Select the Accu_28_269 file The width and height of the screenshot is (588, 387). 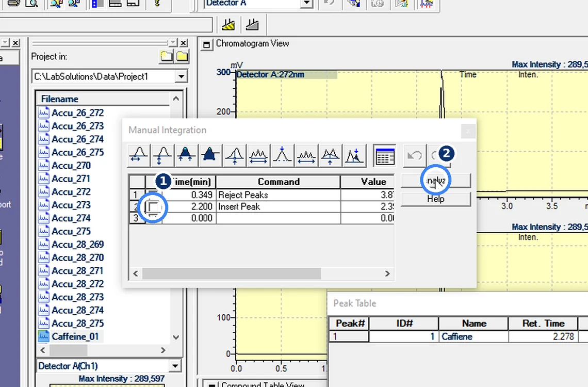(x=77, y=244)
